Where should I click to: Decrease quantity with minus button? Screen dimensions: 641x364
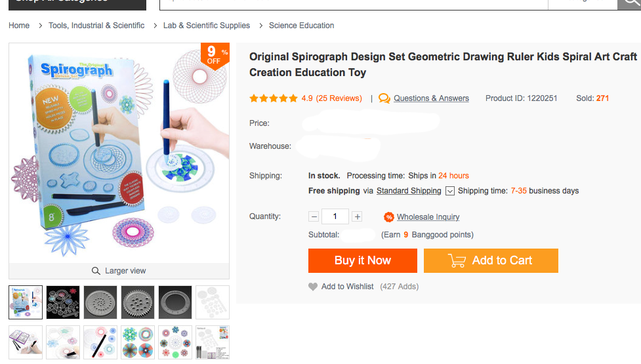coord(314,216)
